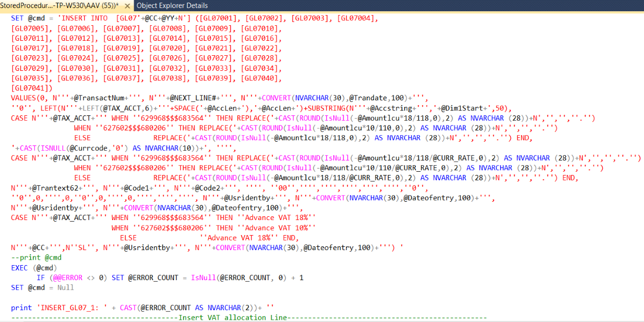Click the line starting N'''+@Trantext62

click(x=218, y=188)
